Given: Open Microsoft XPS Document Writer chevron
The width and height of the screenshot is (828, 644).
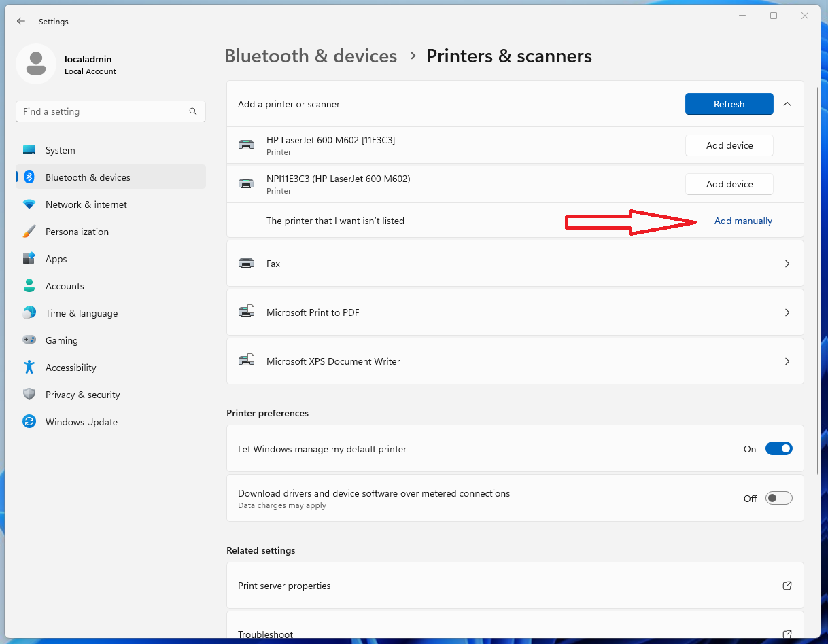Looking at the screenshot, I should tap(787, 361).
